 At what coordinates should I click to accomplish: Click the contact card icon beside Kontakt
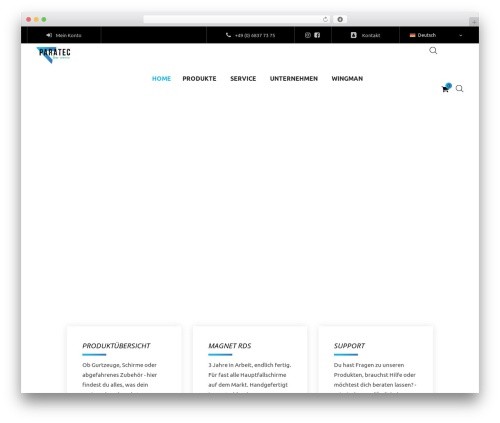click(354, 35)
